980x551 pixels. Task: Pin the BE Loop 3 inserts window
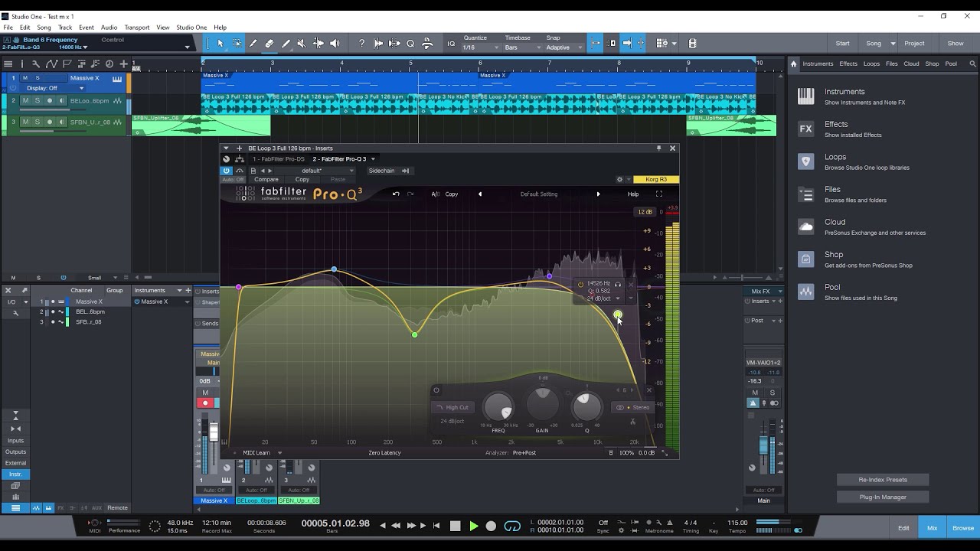(658, 148)
